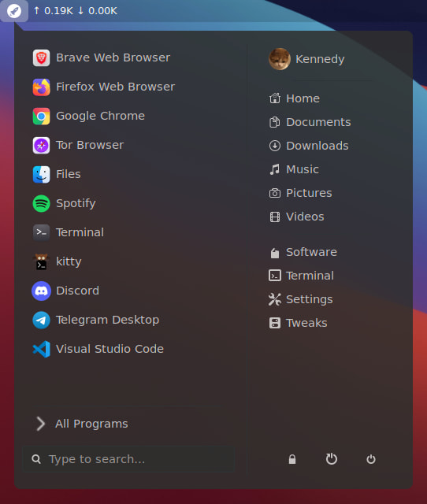Click the Kennedy username label
427x504 pixels.
(x=320, y=59)
